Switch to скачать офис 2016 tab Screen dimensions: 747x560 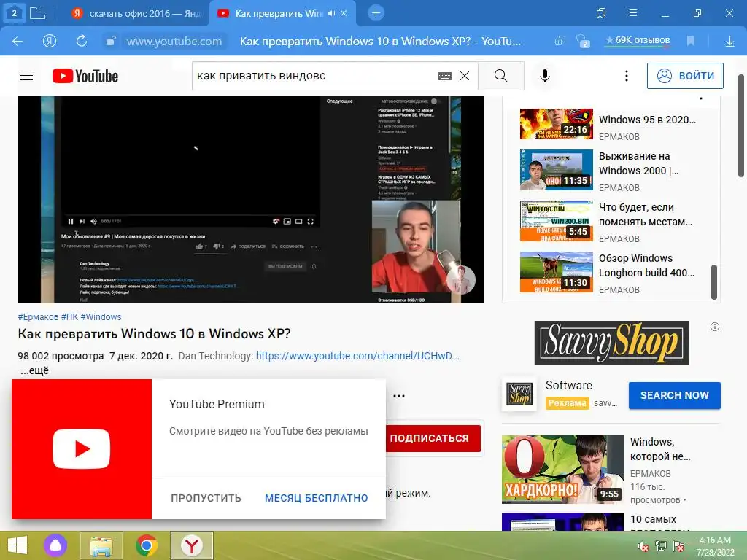pyautogui.click(x=136, y=13)
